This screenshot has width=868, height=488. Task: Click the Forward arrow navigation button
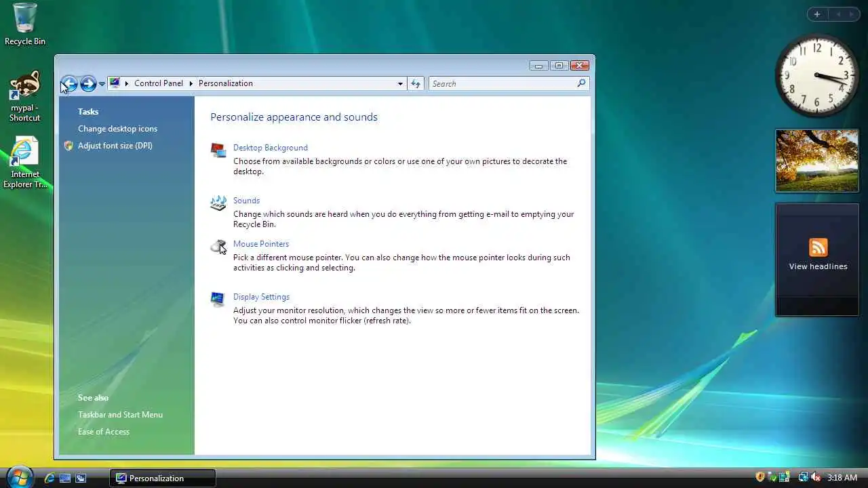tap(88, 83)
